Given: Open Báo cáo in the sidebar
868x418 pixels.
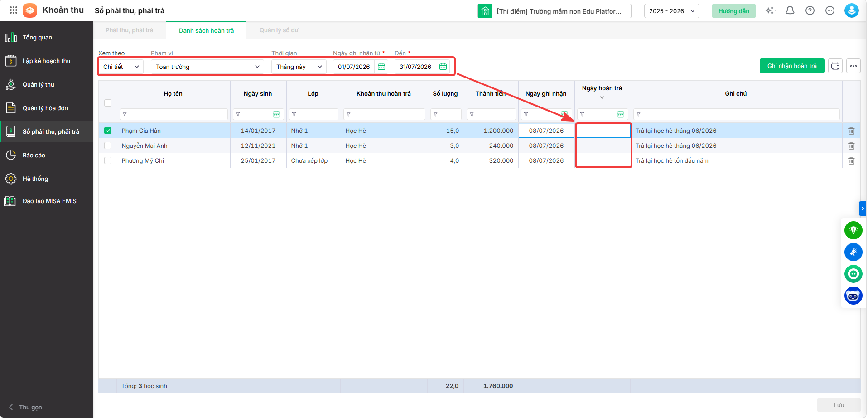Looking at the screenshot, I should (47, 155).
